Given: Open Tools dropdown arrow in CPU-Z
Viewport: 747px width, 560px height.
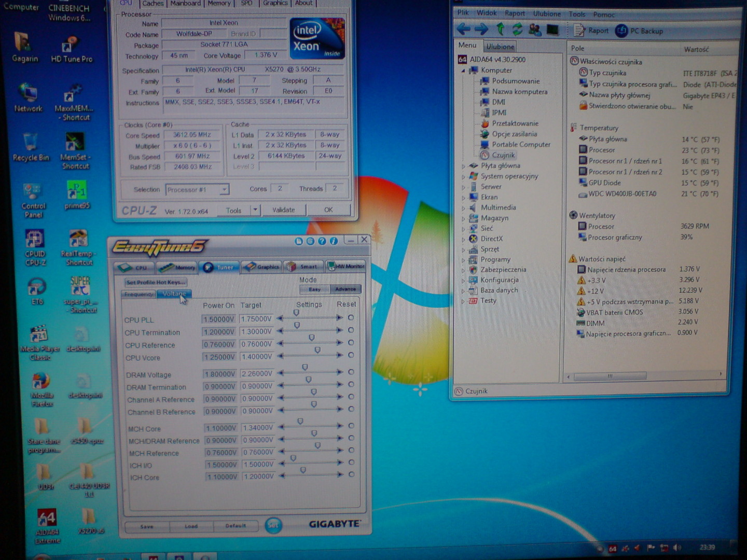Looking at the screenshot, I should [x=255, y=210].
